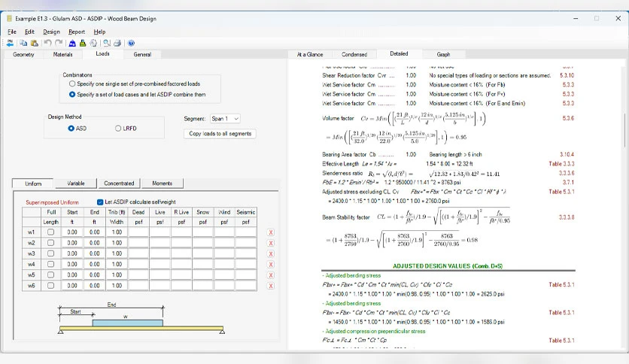Click the '3.10.4' bearing area reference
Image resolution: width=629 pixels, height=364 pixels.
(567, 154)
